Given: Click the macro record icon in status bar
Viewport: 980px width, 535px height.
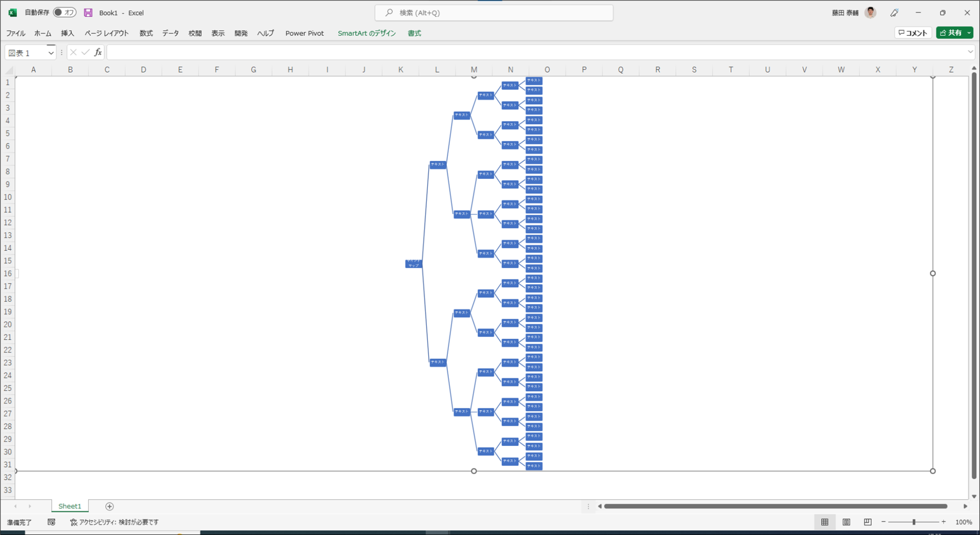Looking at the screenshot, I should (x=51, y=522).
